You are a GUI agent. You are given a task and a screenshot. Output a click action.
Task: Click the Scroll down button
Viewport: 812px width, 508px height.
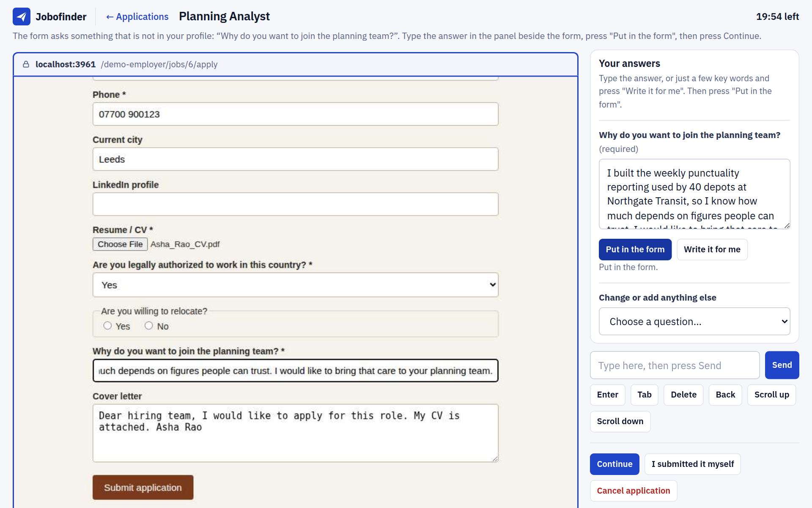(x=620, y=421)
